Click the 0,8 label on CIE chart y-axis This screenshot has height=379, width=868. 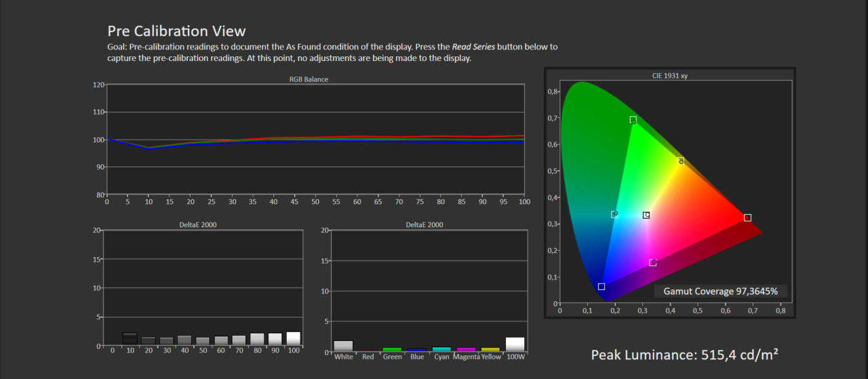point(553,92)
